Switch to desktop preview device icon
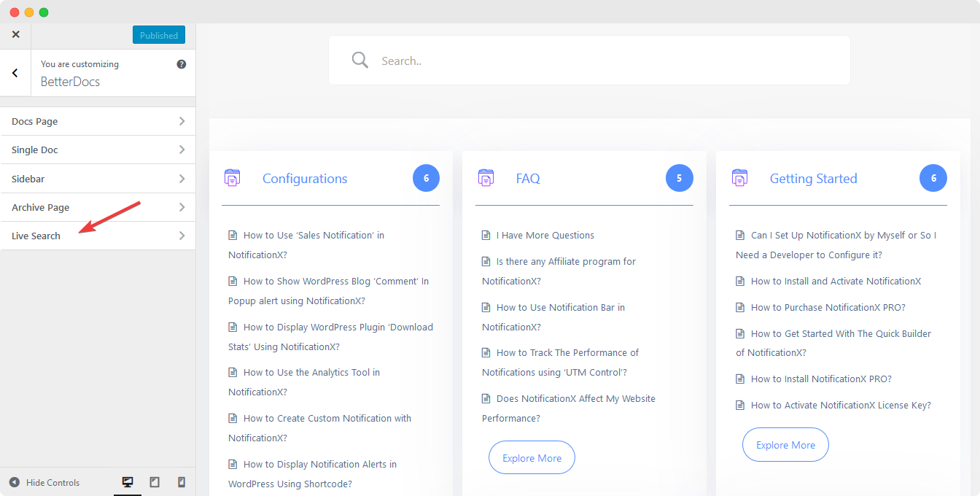Screen dimensions: 980x496 click(x=128, y=482)
